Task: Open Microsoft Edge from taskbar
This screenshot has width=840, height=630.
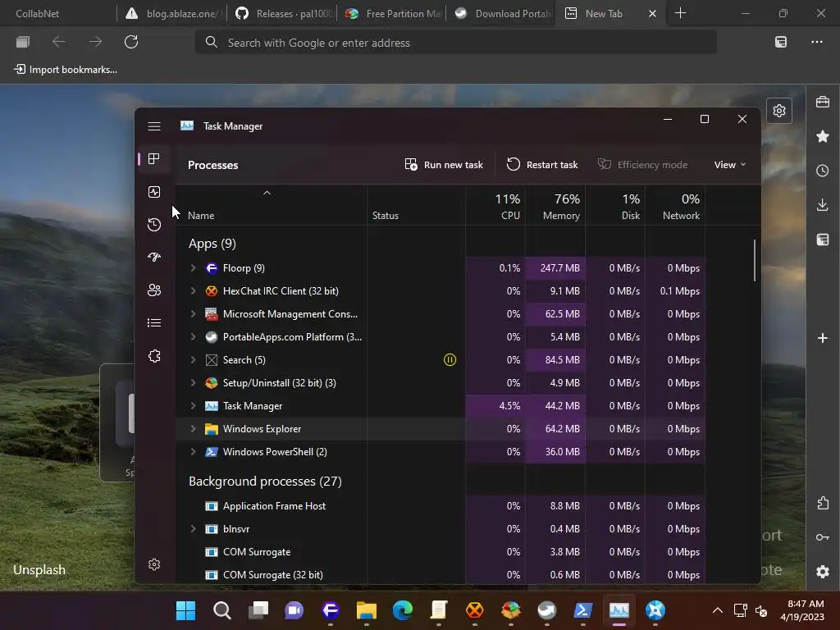Action: click(x=402, y=610)
